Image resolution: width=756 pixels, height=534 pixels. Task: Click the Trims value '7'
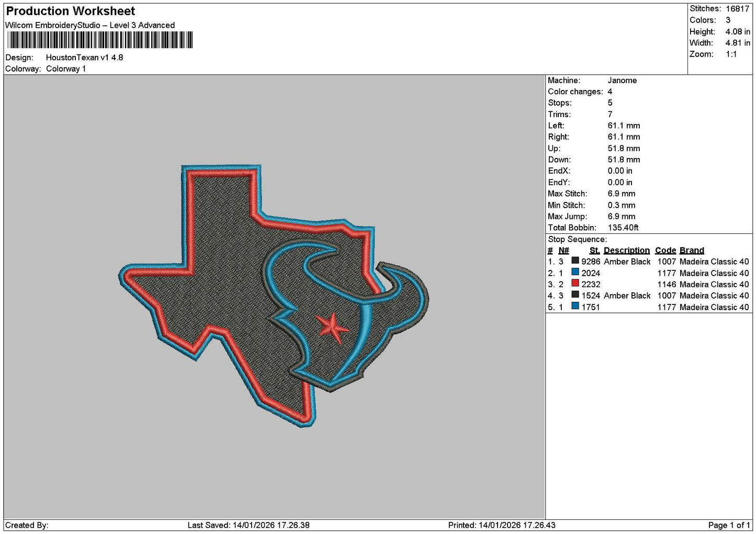[x=610, y=115]
